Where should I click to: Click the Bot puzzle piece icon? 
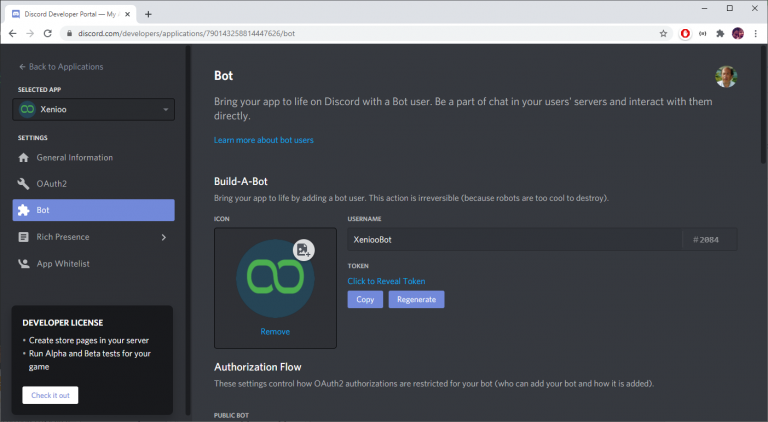(24, 210)
